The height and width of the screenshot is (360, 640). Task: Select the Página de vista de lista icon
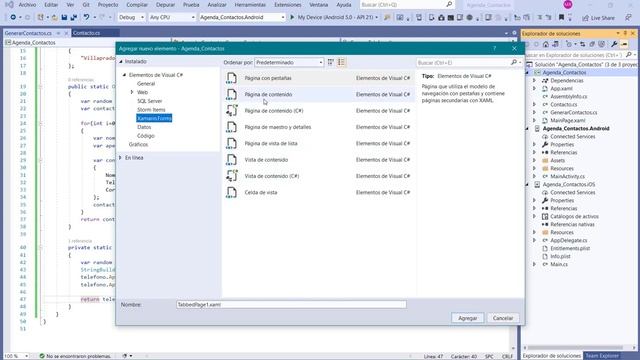click(x=231, y=143)
